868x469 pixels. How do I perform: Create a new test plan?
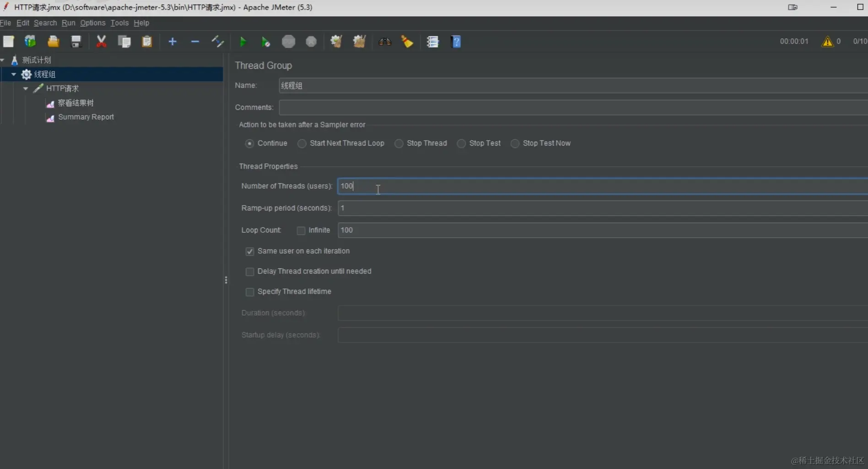pos(8,42)
